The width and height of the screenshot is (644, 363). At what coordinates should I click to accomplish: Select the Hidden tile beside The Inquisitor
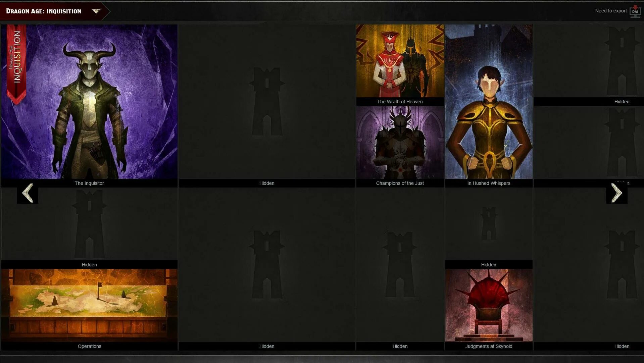click(x=267, y=106)
